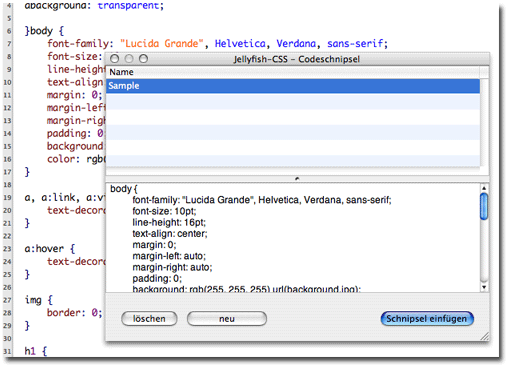Click 'Jellyfish-CSS – Codeschnipsel' title bar
The width and height of the screenshot is (510, 365).
[297, 59]
